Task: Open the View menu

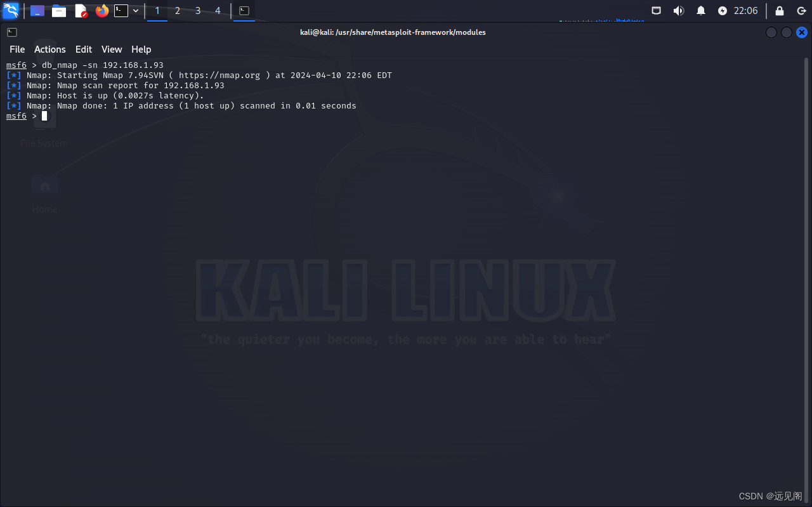Action: tap(112, 49)
